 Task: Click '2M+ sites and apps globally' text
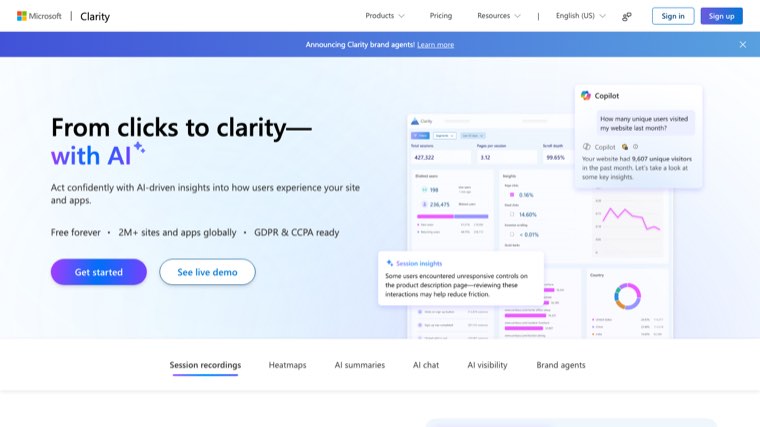pyautogui.click(x=177, y=233)
